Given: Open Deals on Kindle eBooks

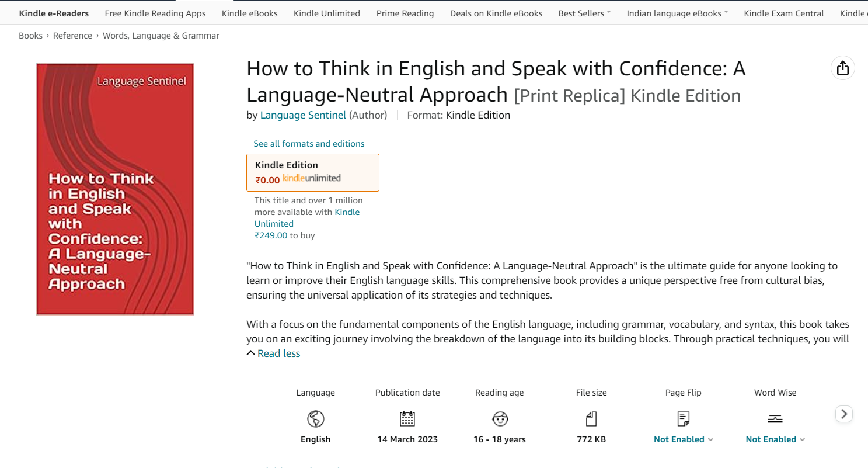Looking at the screenshot, I should 496,13.
